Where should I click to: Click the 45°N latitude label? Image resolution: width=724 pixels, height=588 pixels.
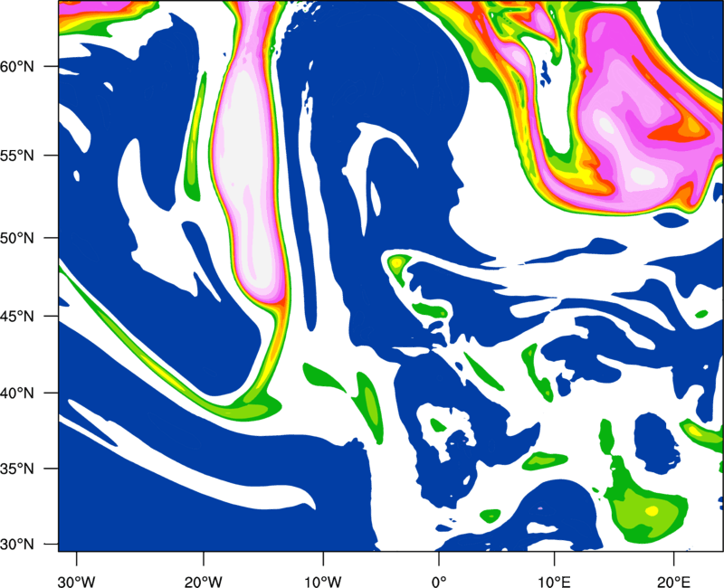click(17, 317)
